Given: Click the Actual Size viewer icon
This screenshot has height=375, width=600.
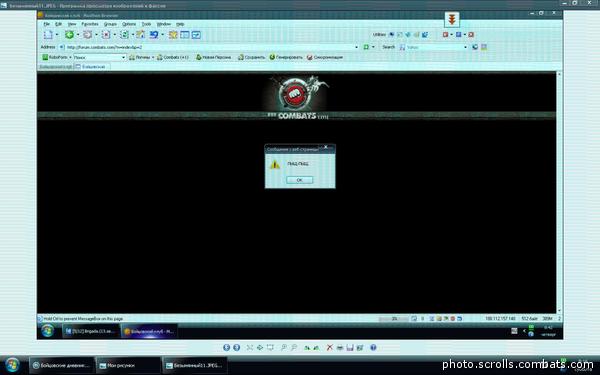Looking at the screenshot, I should point(260,347).
